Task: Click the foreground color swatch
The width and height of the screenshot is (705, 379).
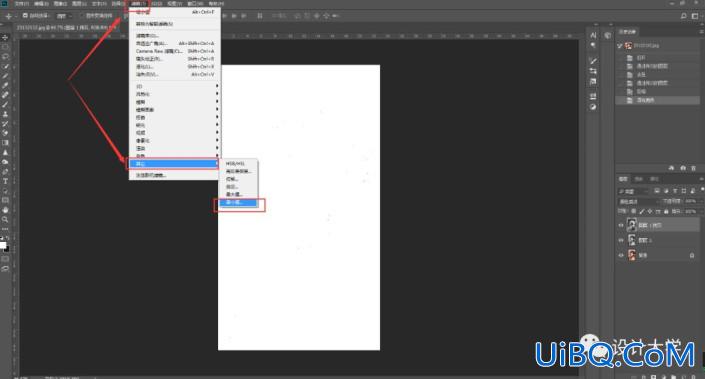Action: [3, 245]
